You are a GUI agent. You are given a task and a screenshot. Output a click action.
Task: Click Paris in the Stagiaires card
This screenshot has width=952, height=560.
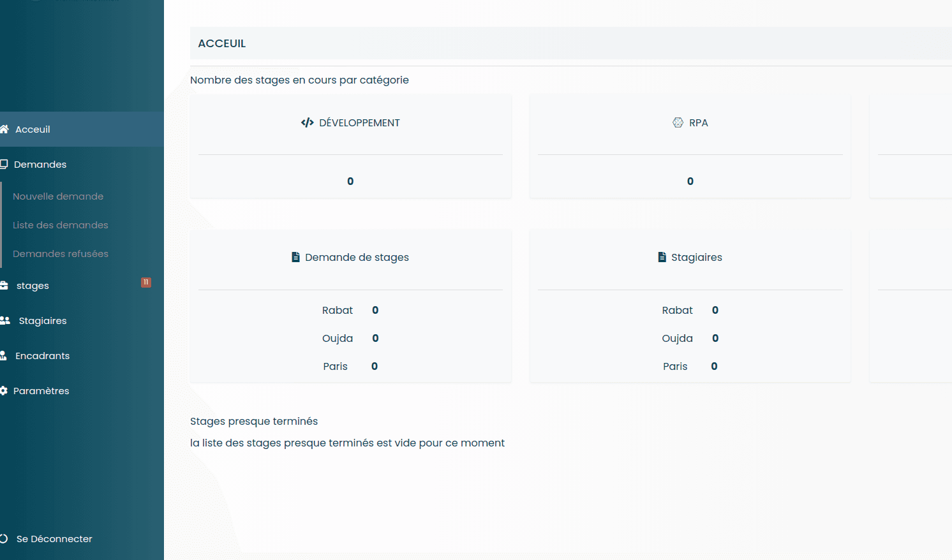point(675,366)
